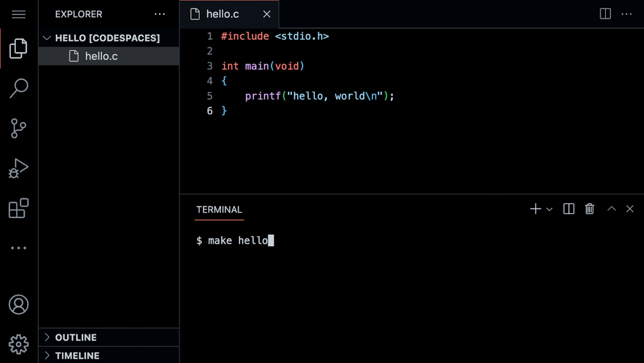This screenshot has height=363, width=644.
Task: Split the terminal panel
Action: (568, 209)
